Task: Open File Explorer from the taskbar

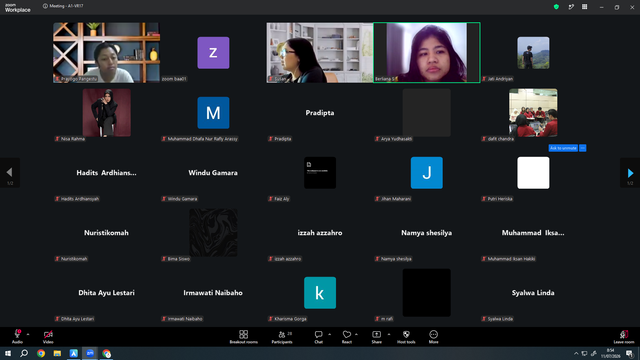Action: point(57,353)
